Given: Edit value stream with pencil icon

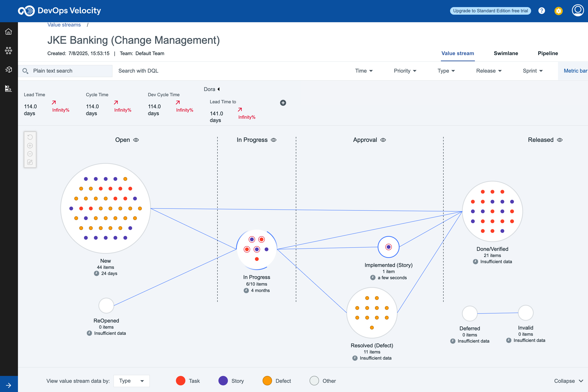Looking at the screenshot, I should (30, 162).
